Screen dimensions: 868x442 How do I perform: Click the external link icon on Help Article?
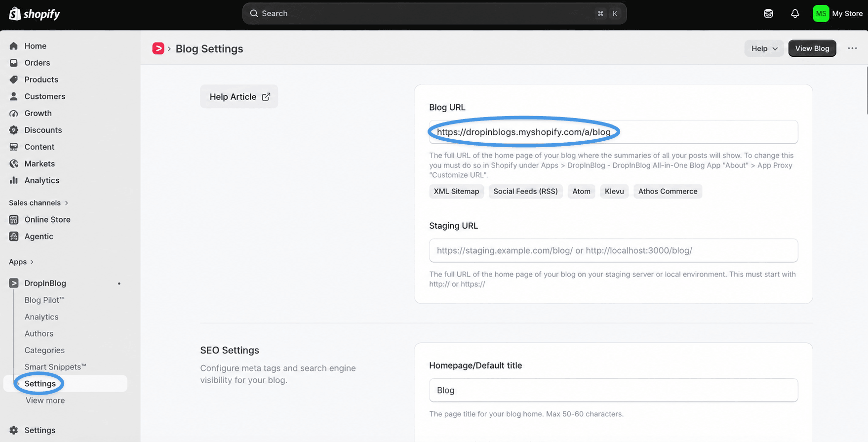pyautogui.click(x=266, y=97)
